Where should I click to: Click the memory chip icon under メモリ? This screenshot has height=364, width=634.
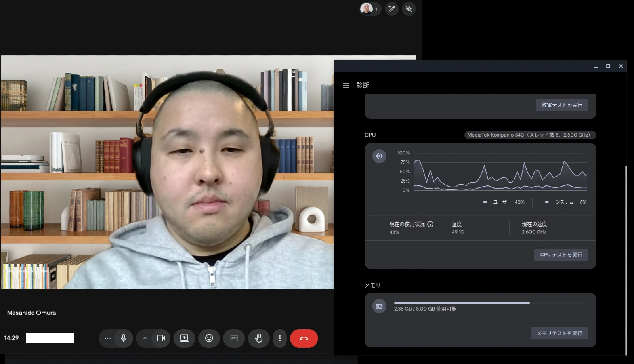tap(379, 306)
